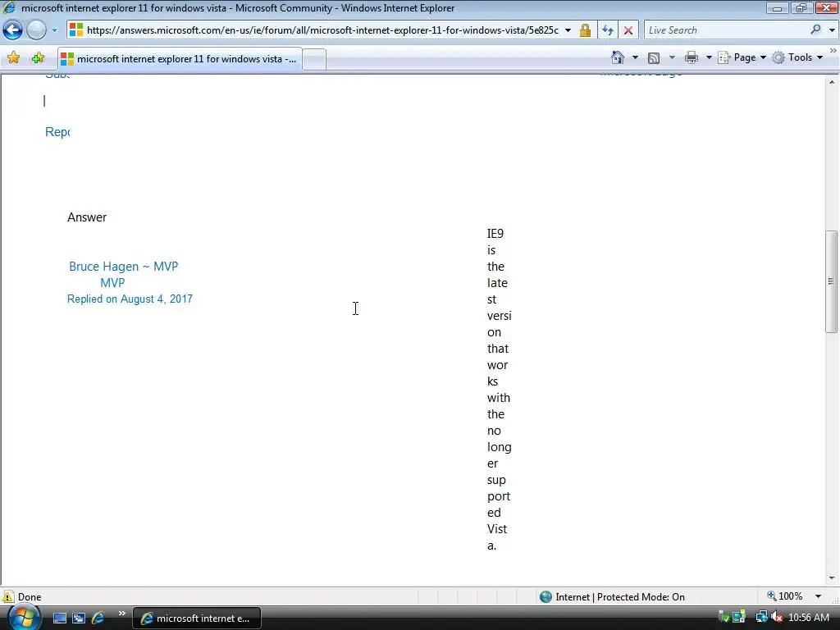This screenshot has height=630, width=840.
Task: Select the microsoft internet explorer 11 tab
Action: [180, 59]
